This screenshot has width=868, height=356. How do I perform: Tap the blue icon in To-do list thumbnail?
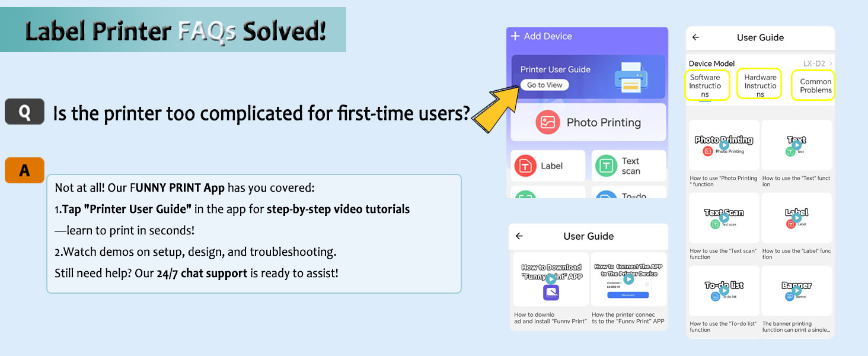click(715, 297)
